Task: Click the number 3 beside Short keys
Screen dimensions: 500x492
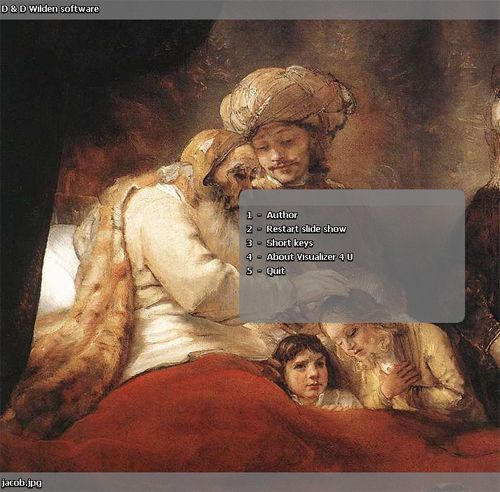Action: (249, 243)
